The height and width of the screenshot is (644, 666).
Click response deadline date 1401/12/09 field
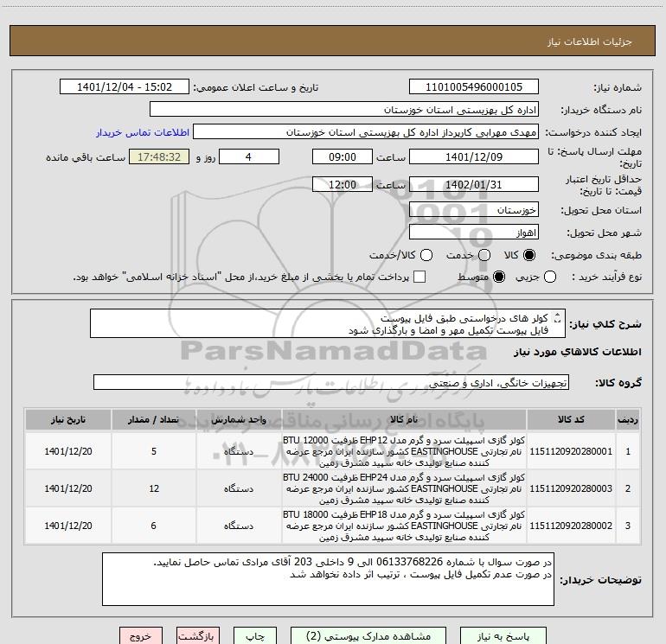pos(474,156)
